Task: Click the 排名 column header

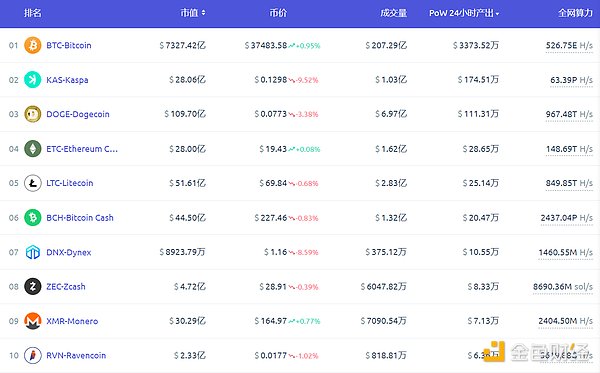Action: pyautogui.click(x=33, y=13)
